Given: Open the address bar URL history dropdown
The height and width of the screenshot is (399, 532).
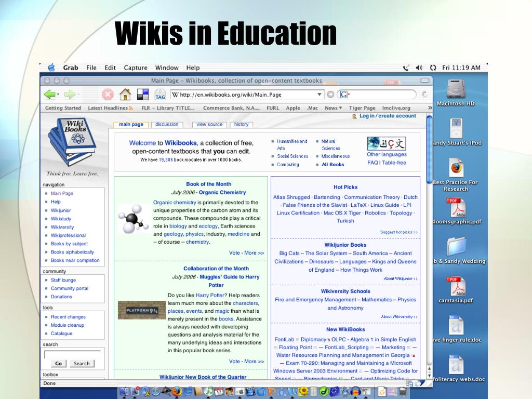Looking at the screenshot, I should click(320, 95).
